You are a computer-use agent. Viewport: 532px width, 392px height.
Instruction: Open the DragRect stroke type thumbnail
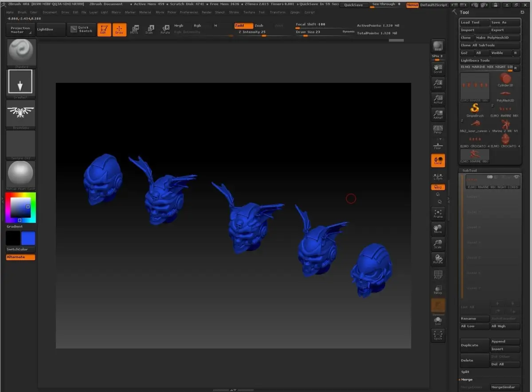coord(21,82)
